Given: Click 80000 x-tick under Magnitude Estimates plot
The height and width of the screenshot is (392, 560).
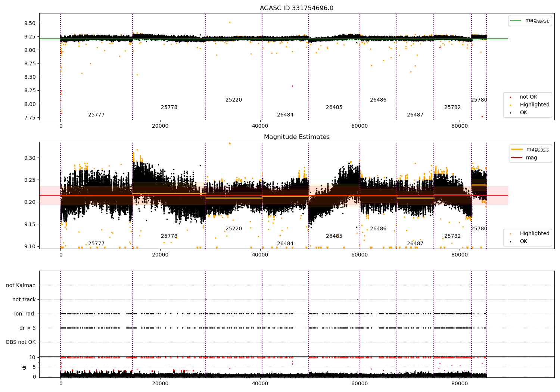Looking at the screenshot, I should point(460,255).
